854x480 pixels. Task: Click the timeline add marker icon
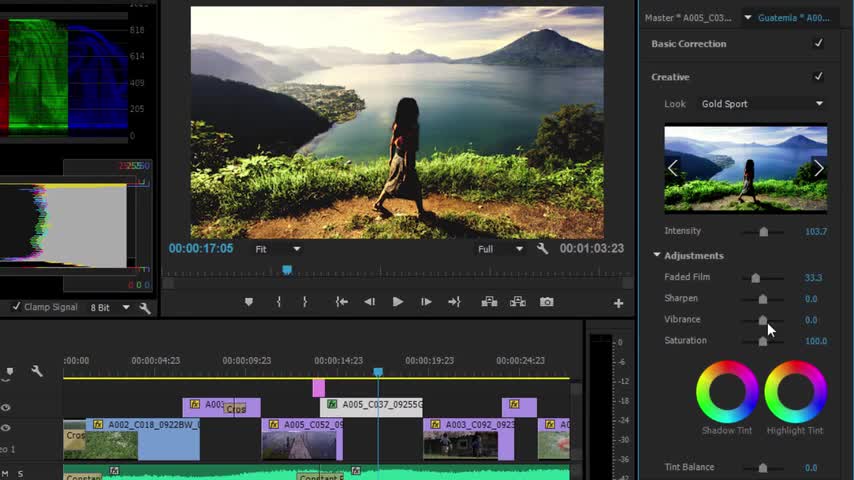(10, 372)
